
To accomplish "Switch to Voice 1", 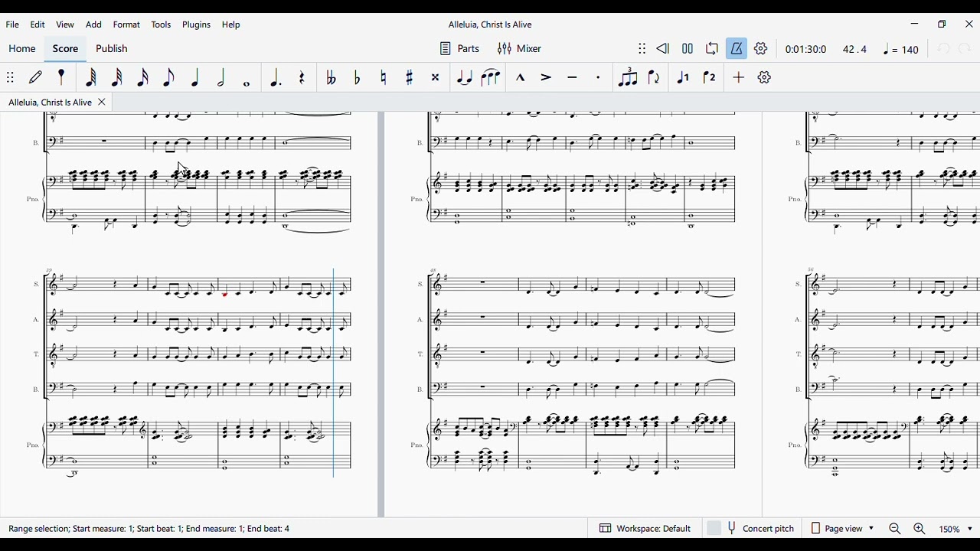I will [x=684, y=77].
